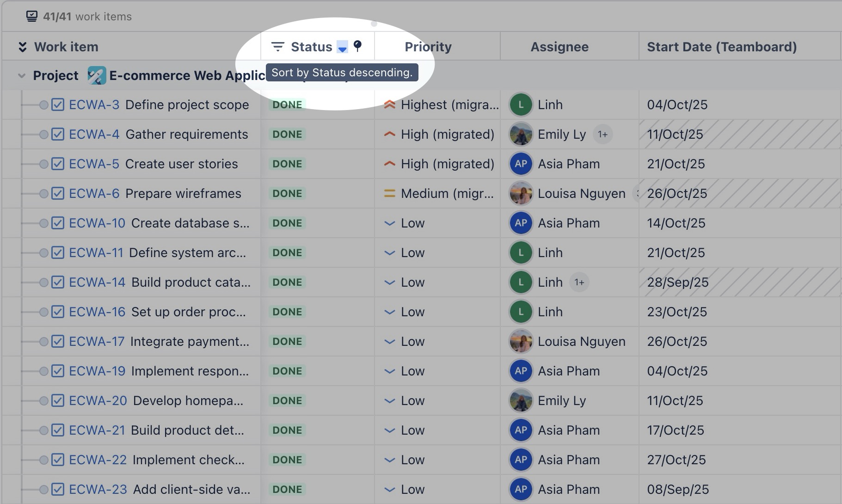Open the ECWA-17 work item link
Screen dimensions: 842x504
click(x=97, y=342)
